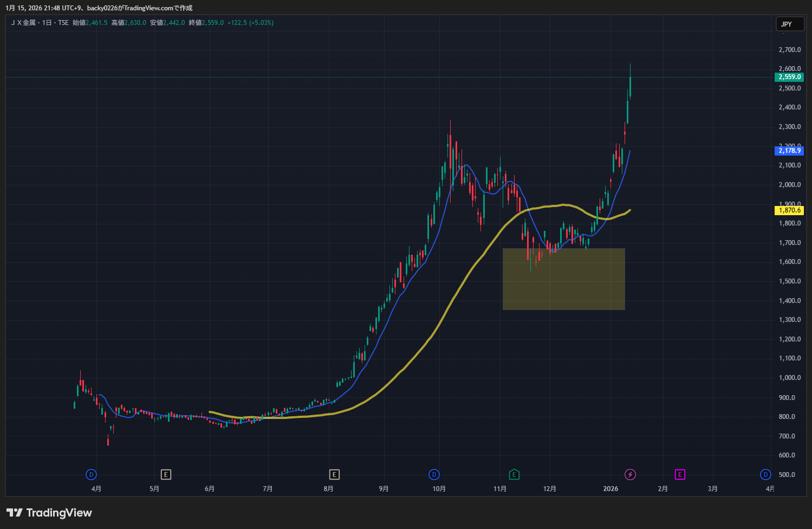This screenshot has height=529, width=812.
Task: Select the yellow highlighted rectangle drawing
Action: click(x=563, y=279)
